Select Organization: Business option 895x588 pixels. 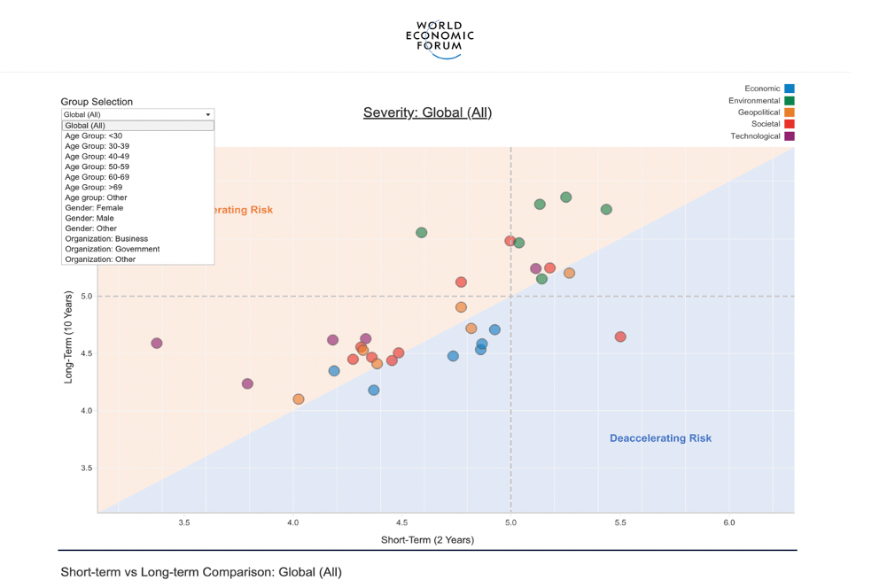137,239
